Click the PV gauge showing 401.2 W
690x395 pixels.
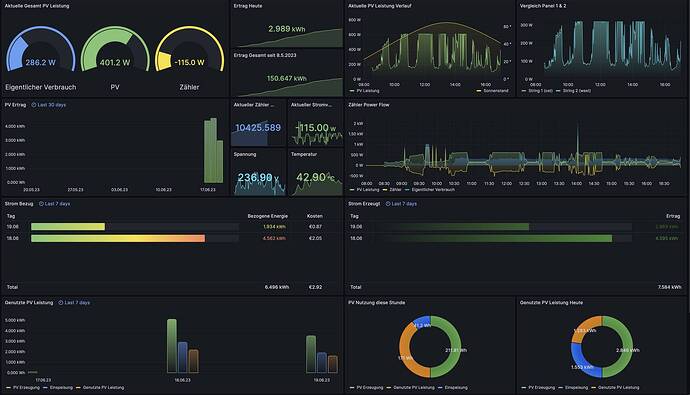pos(115,49)
